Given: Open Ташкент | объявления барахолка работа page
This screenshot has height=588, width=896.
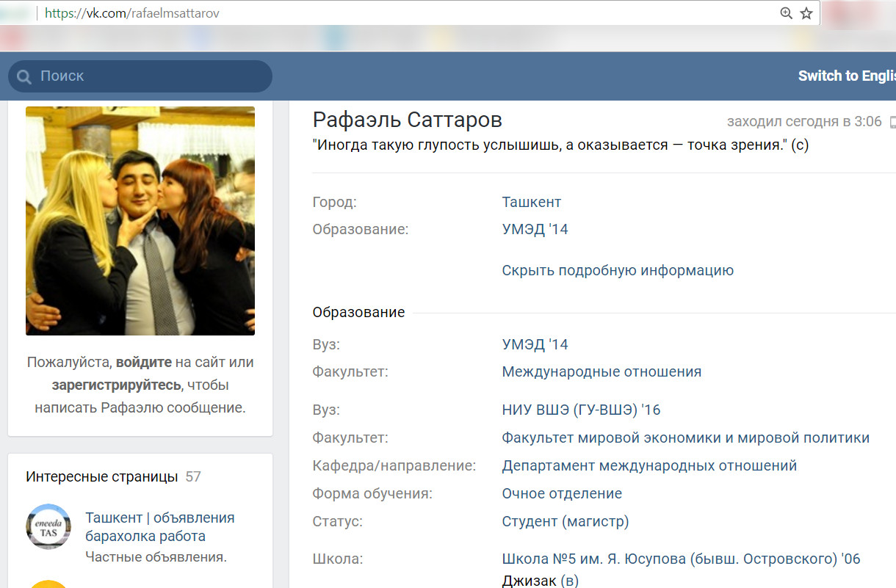Looking at the screenshot, I should 160,527.
